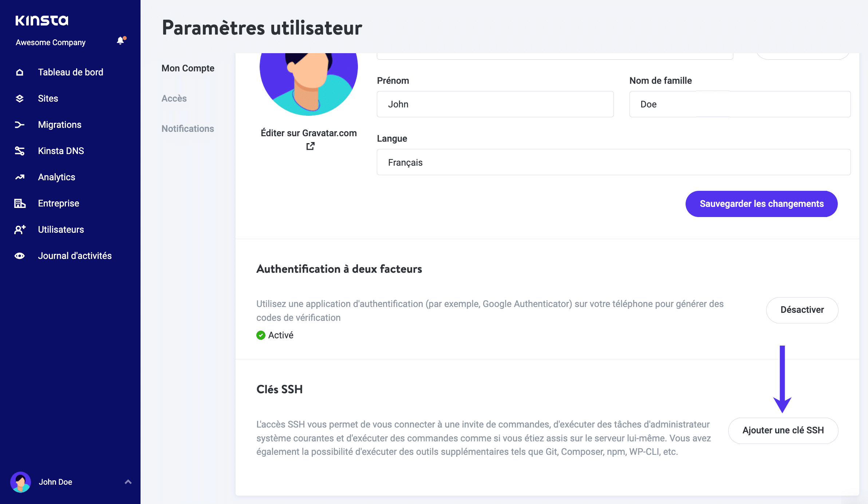This screenshot has width=868, height=504.
Task: Open the Tableau de bord dashboard icon
Action: click(20, 72)
